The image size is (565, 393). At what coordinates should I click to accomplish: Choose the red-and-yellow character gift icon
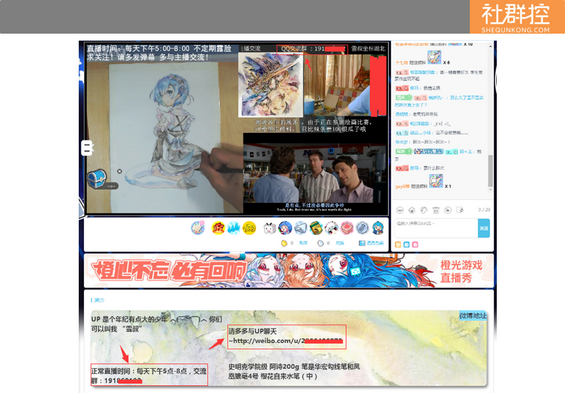point(218,228)
